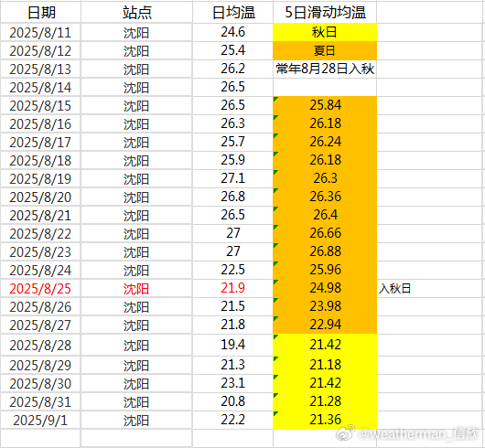Select the cell with value 26.88
485x448 pixels.
(x=325, y=251)
